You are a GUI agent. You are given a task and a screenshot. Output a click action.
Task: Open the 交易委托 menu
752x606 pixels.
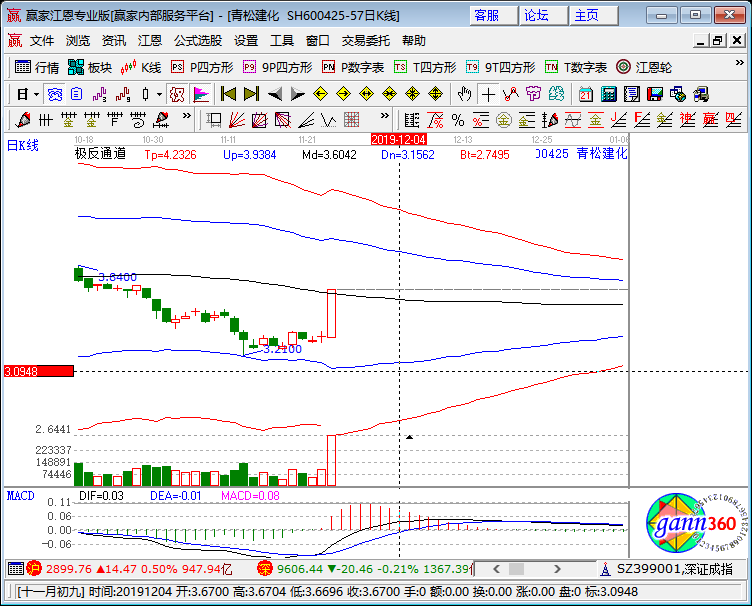(x=365, y=41)
